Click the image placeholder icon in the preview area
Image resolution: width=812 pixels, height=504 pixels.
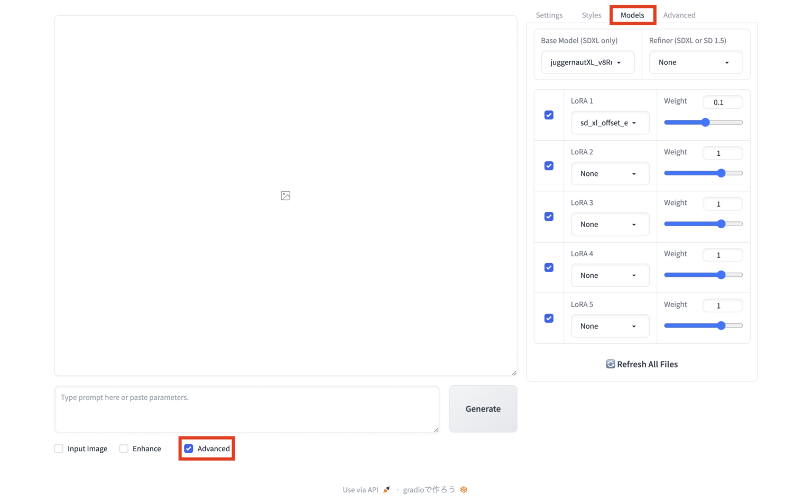[x=285, y=195]
